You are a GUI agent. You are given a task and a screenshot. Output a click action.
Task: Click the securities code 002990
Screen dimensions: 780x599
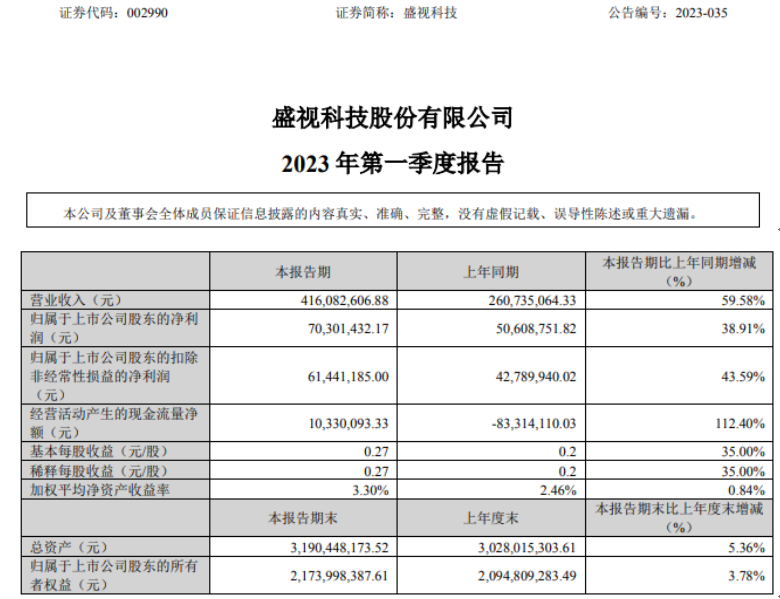click(x=147, y=12)
